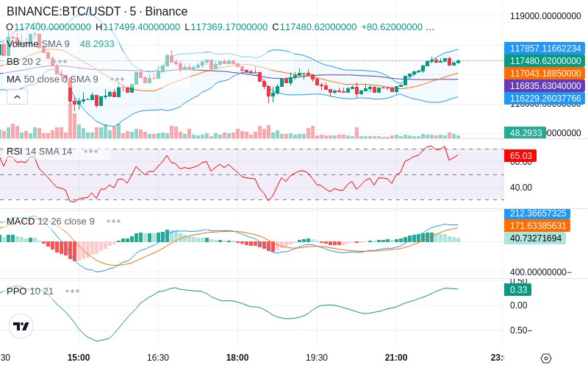
Task: Open more options for MA 50 indicator
Action: tap(118, 79)
